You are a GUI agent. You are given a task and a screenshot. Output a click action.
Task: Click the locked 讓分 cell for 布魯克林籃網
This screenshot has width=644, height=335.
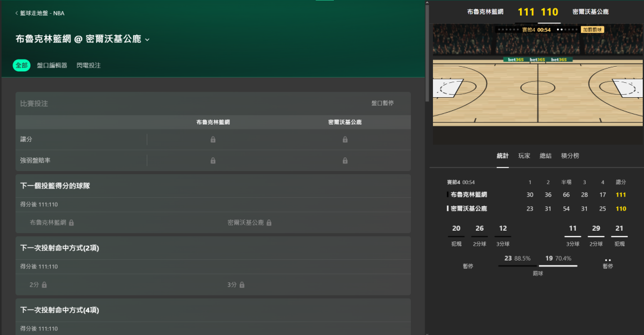tap(213, 139)
